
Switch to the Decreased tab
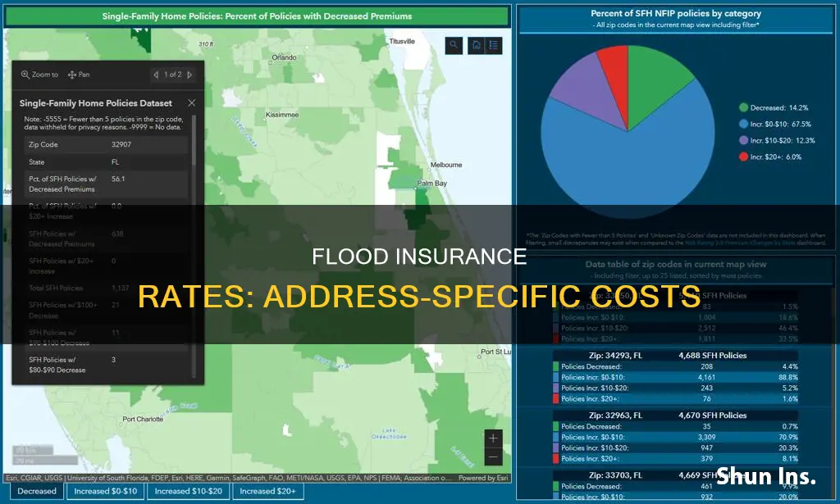coord(37,491)
